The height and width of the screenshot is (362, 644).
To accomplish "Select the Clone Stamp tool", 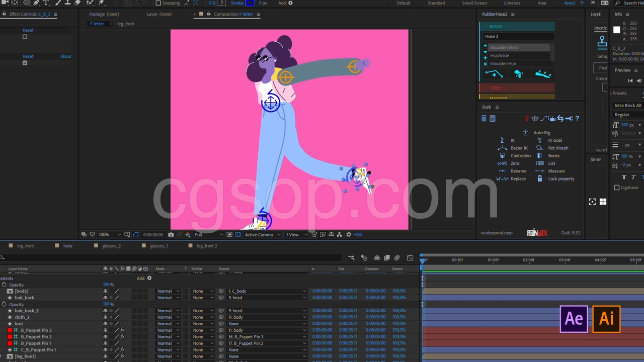I will pos(67,3).
